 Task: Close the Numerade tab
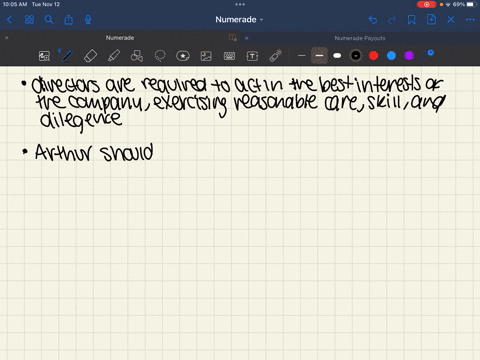[6, 38]
